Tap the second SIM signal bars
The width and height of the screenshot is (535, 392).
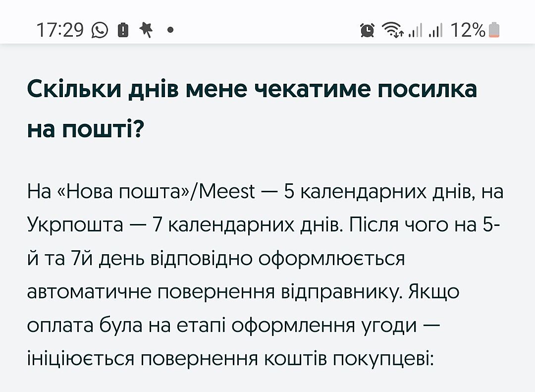(435, 31)
